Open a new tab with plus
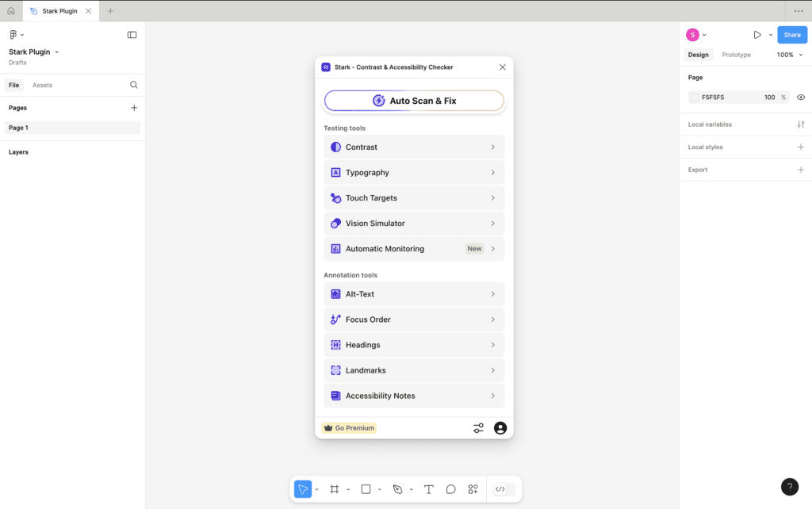The height and width of the screenshot is (509, 812). (x=110, y=11)
